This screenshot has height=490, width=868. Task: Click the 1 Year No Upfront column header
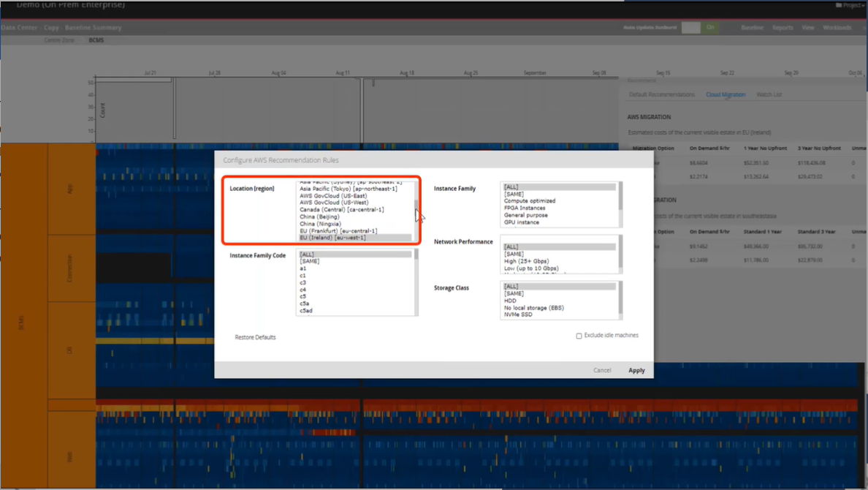click(x=766, y=148)
